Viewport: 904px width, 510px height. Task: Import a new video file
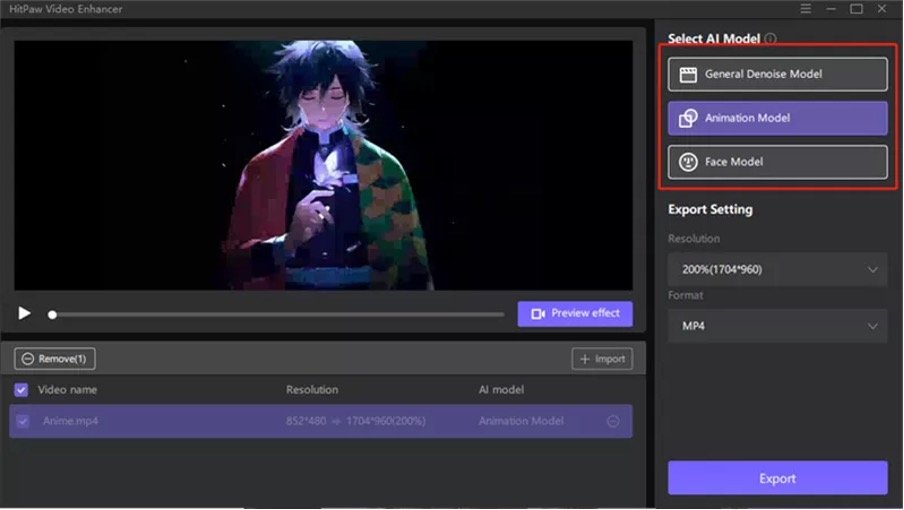coord(602,358)
